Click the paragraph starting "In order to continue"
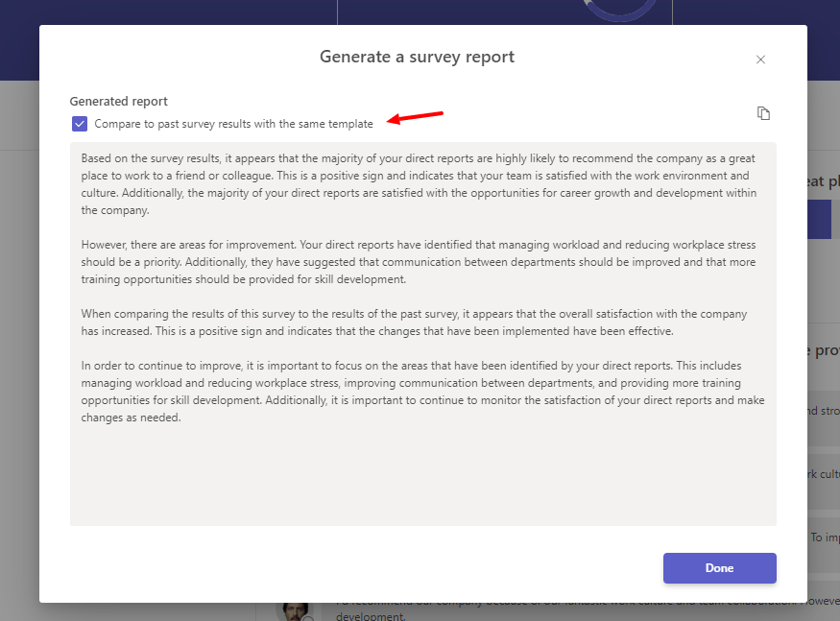The height and width of the screenshot is (621, 840). click(422, 392)
